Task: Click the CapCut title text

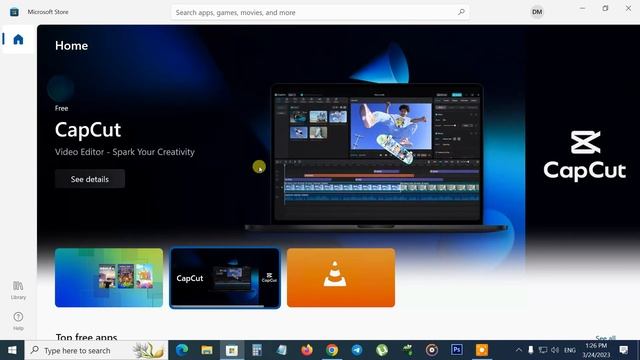Action: click(x=88, y=130)
